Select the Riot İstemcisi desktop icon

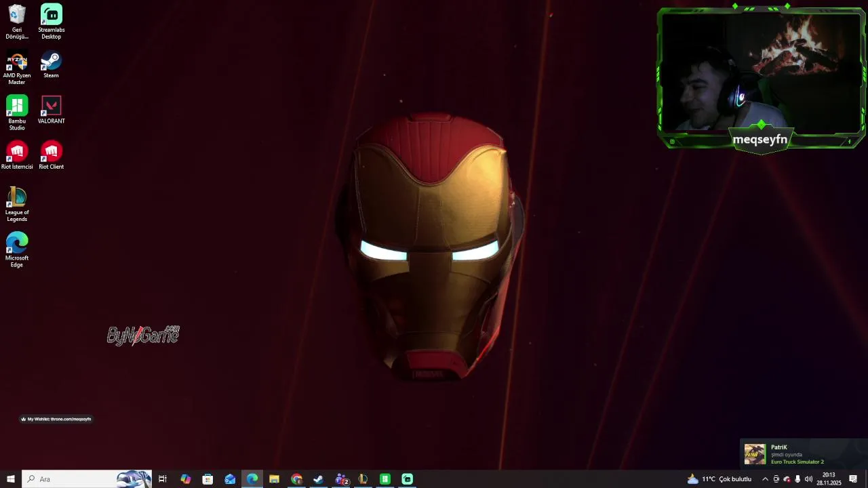[17, 156]
